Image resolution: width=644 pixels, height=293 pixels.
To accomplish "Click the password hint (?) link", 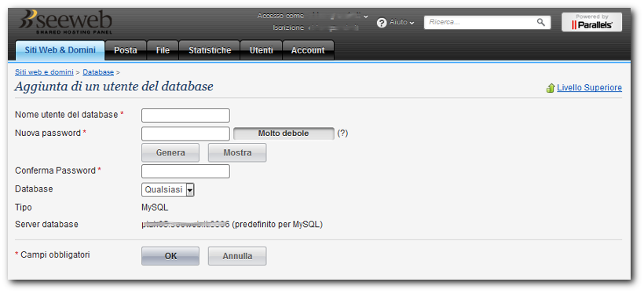I will (x=342, y=133).
